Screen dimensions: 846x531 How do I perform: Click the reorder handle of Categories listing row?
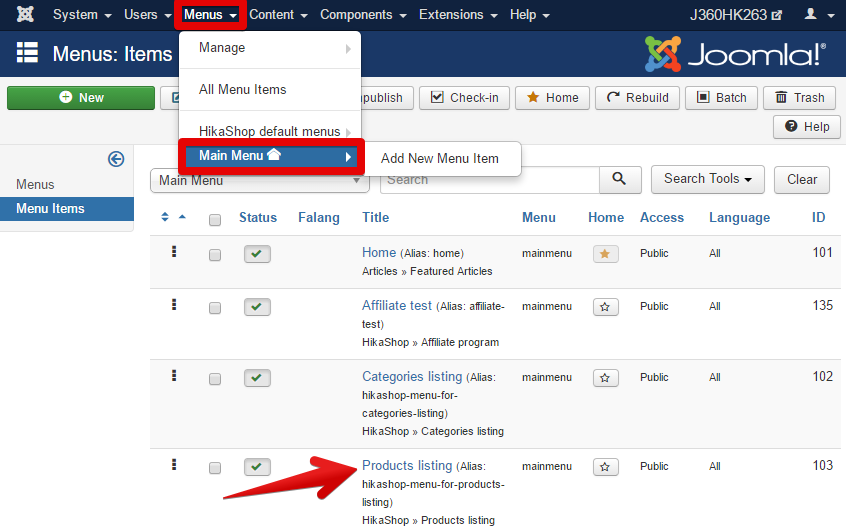(174, 376)
